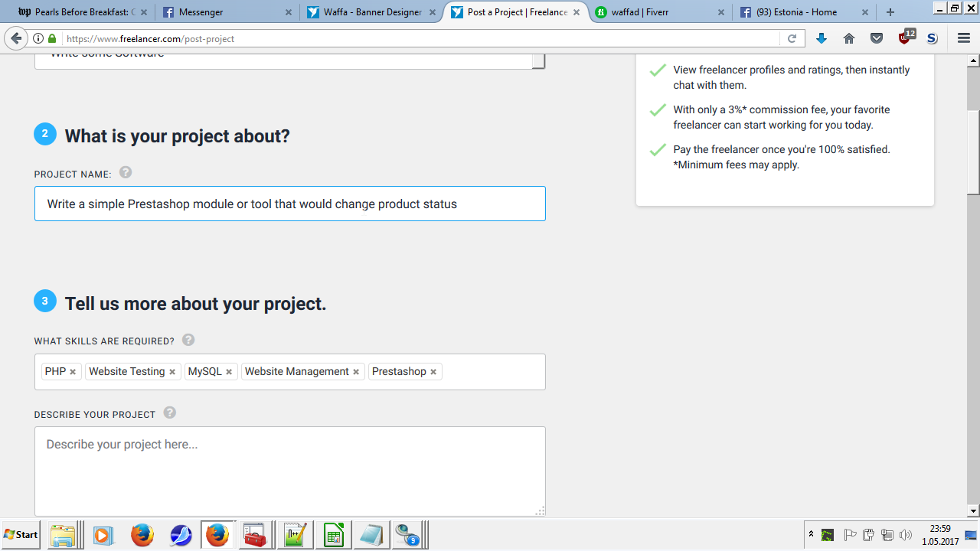
Task: Click the description textarea resize grip
Action: (x=540, y=510)
